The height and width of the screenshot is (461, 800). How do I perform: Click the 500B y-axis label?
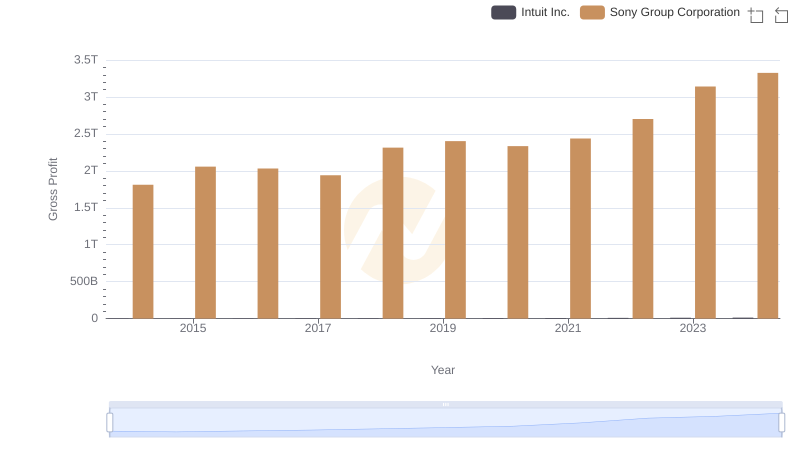point(84,281)
